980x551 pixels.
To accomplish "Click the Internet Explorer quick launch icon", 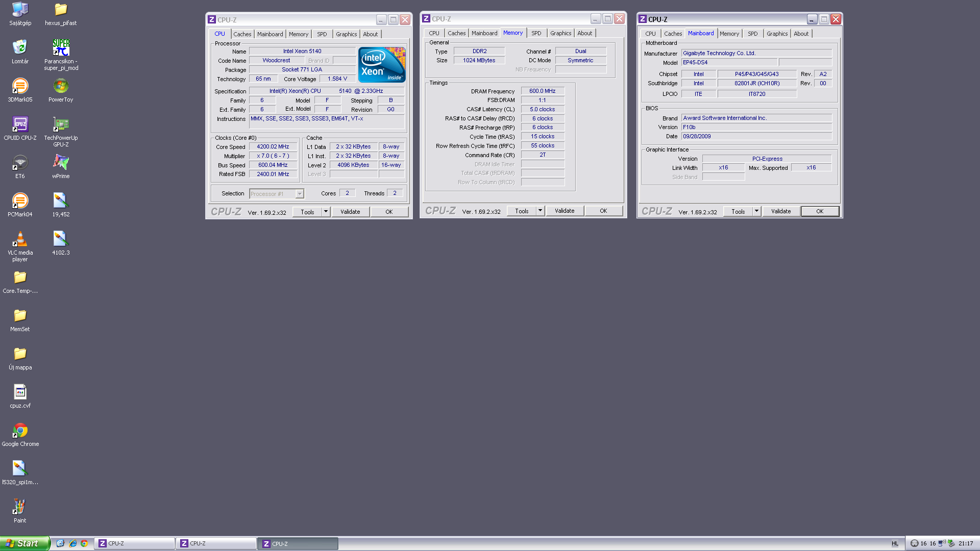I will (72, 543).
